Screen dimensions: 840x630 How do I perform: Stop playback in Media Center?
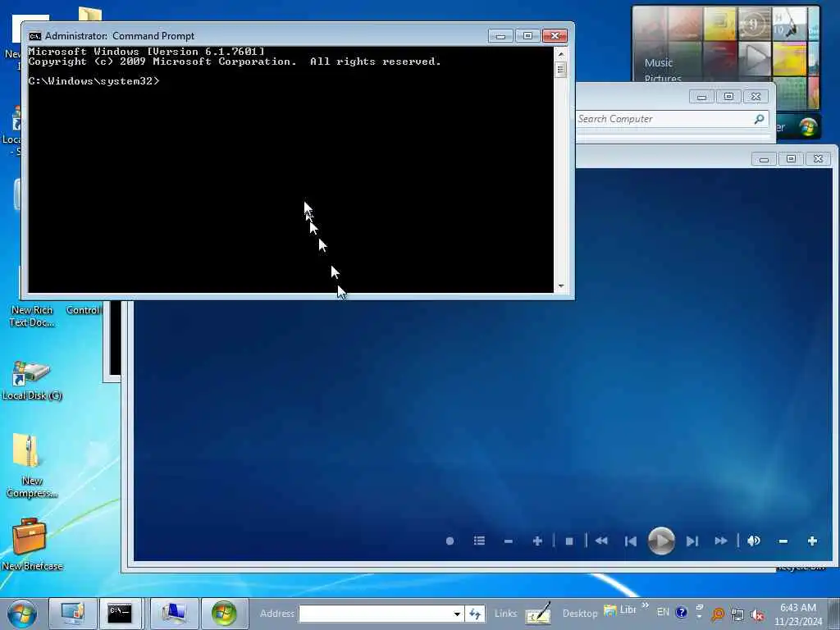pyautogui.click(x=569, y=541)
